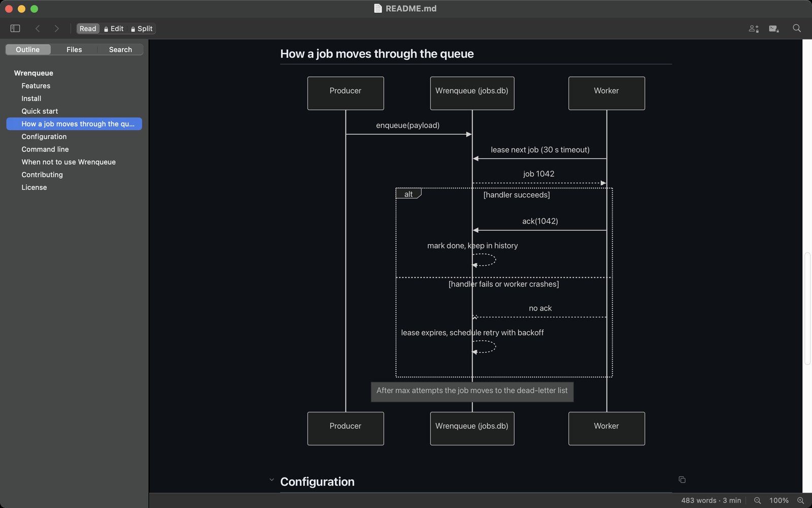Click the dead-letter list note in diagram
Viewport: 812px width, 508px height.
pos(472,392)
